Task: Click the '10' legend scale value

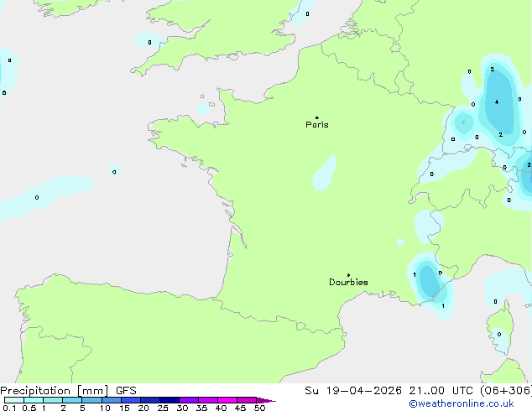Action: (x=105, y=408)
